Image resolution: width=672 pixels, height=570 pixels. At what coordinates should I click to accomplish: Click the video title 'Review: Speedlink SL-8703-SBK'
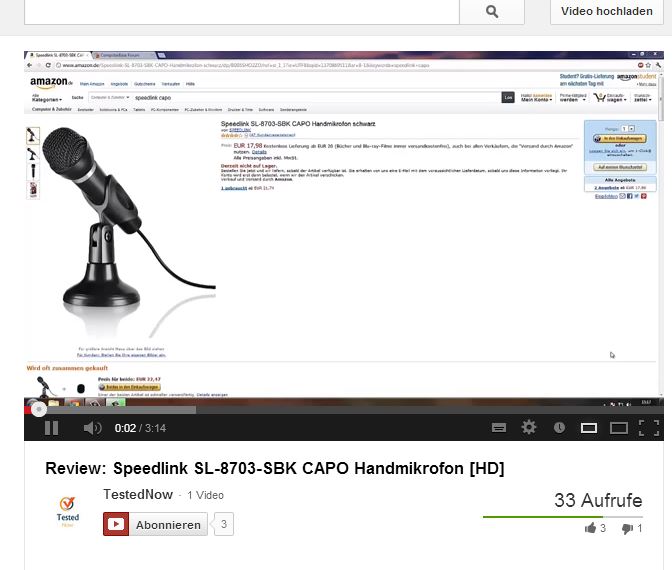pos(275,468)
